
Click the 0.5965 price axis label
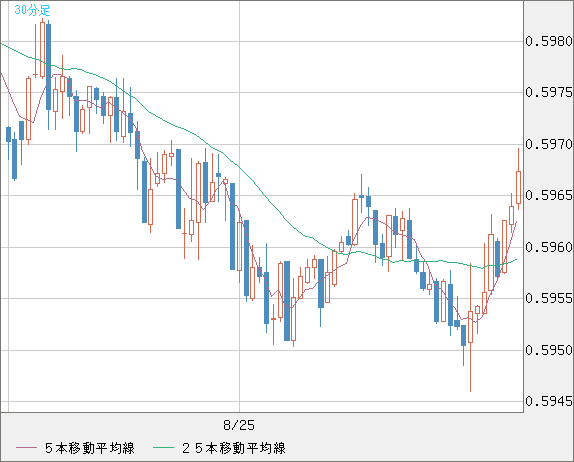pos(549,195)
